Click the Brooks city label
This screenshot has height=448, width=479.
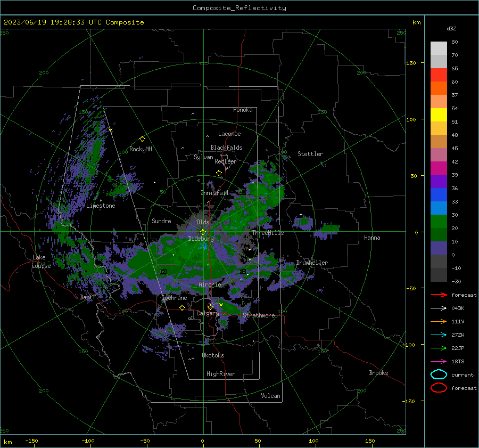point(378,373)
